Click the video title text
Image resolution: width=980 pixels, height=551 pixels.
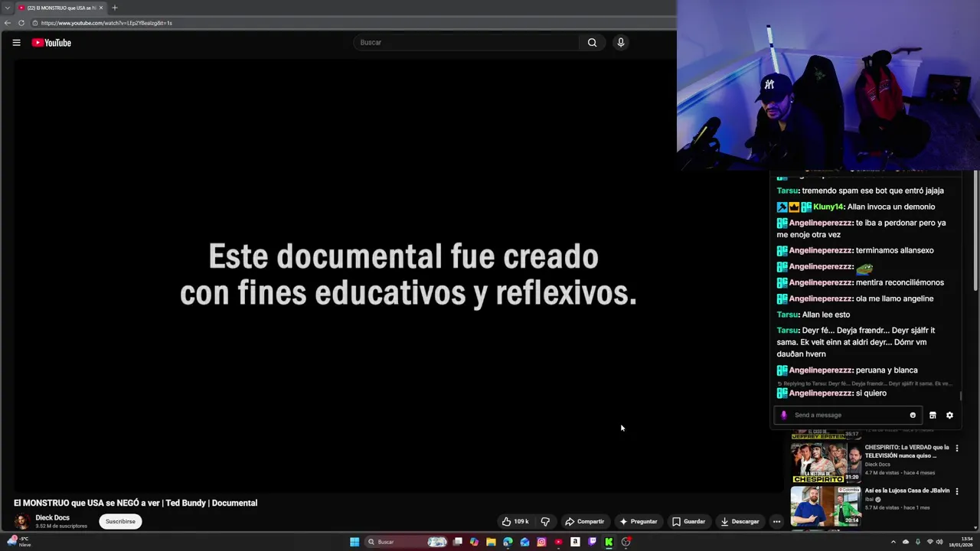(136, 503)
